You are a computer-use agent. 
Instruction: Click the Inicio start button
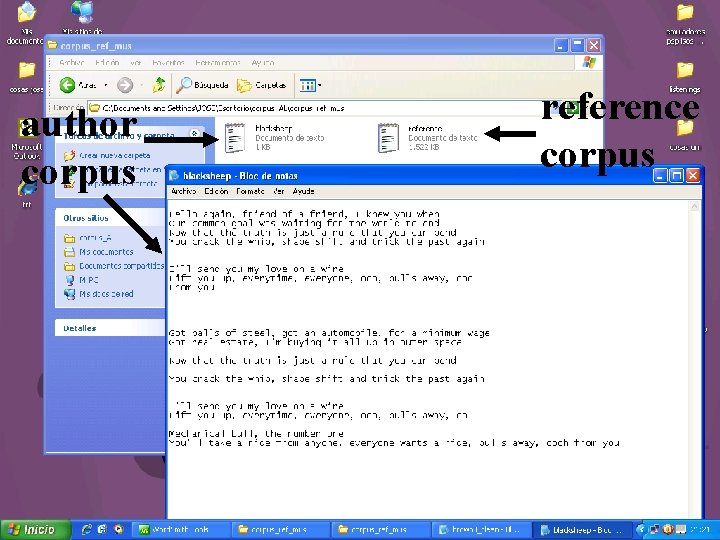35,530
